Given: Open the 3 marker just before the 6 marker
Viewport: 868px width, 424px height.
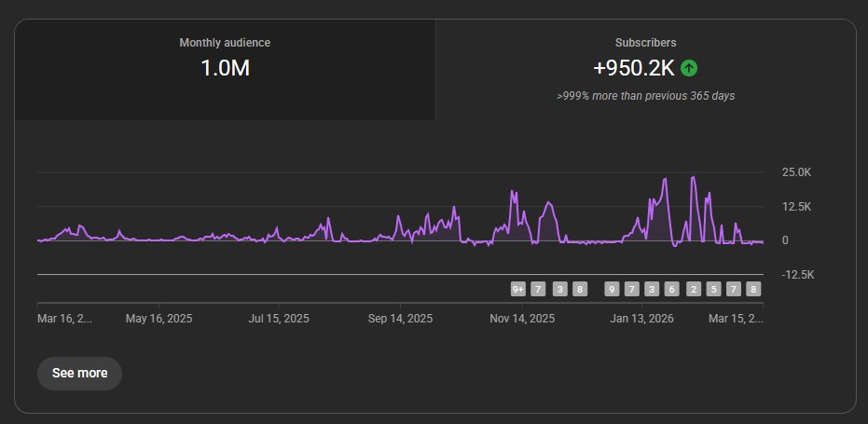Looking at the screenshot, I should coord(652,289).
